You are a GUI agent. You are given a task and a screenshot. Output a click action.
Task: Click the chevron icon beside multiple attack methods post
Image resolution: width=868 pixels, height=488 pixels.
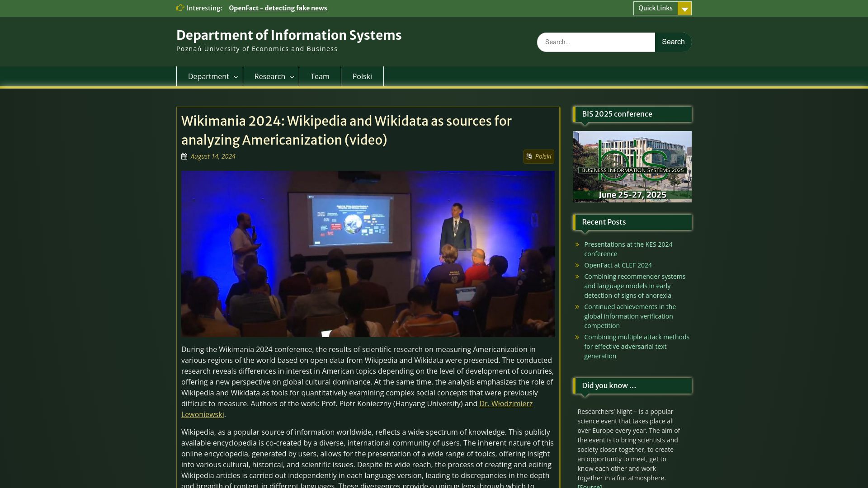[577, 337]
